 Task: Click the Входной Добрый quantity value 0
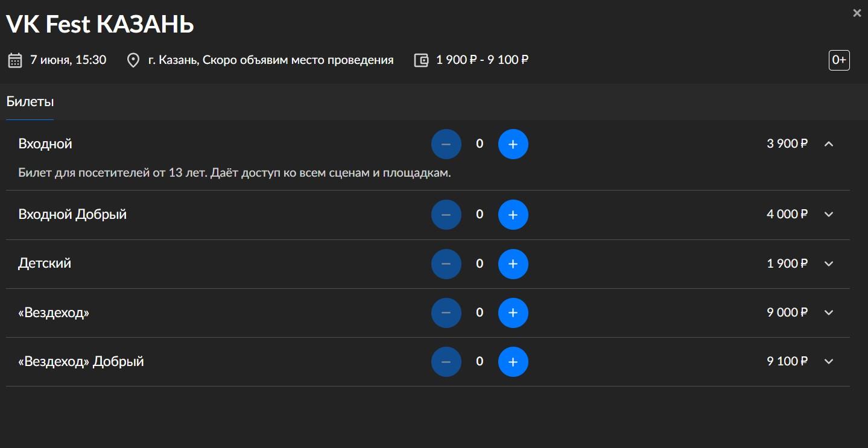480,214
